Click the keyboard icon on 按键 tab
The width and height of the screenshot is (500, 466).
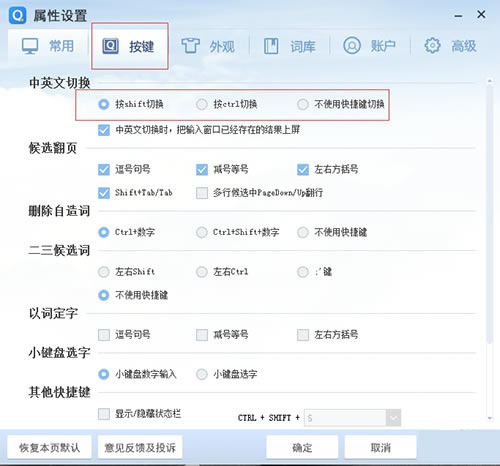pos(110,46)
